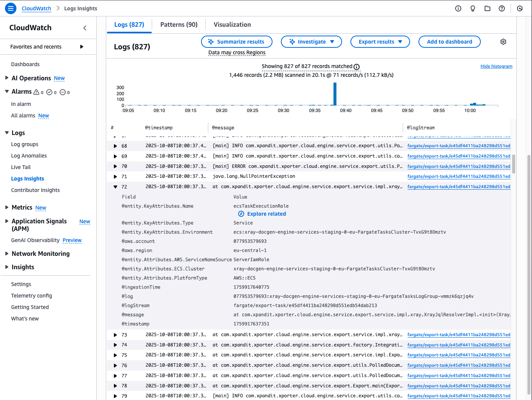Image resolution: width=532 pixels, height=400 pixels.
Task: Click the info icon in top bar
Action: (458, 8)
